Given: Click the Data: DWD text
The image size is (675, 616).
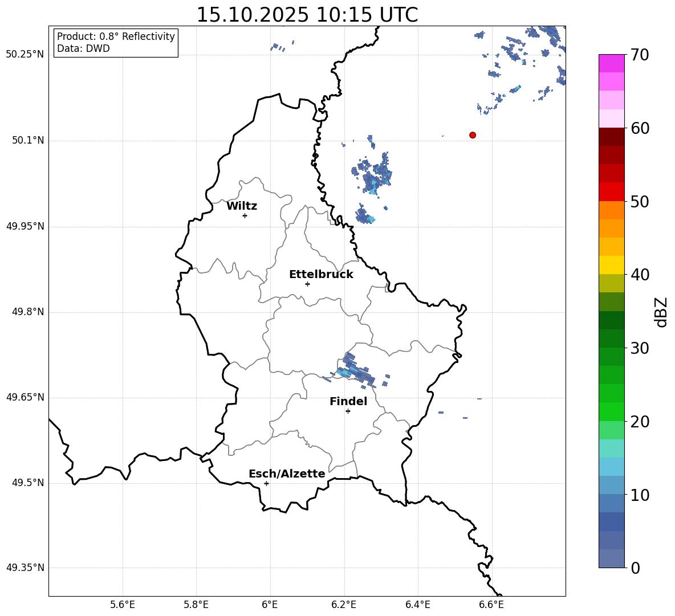Looking at the screenshot, I should (83, 48).
